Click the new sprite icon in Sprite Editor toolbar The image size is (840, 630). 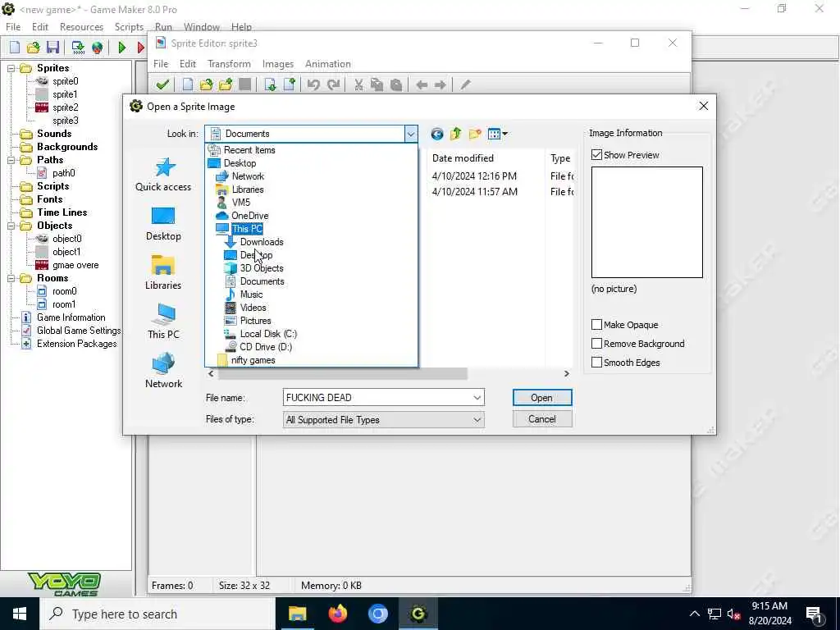pos(188,84)
